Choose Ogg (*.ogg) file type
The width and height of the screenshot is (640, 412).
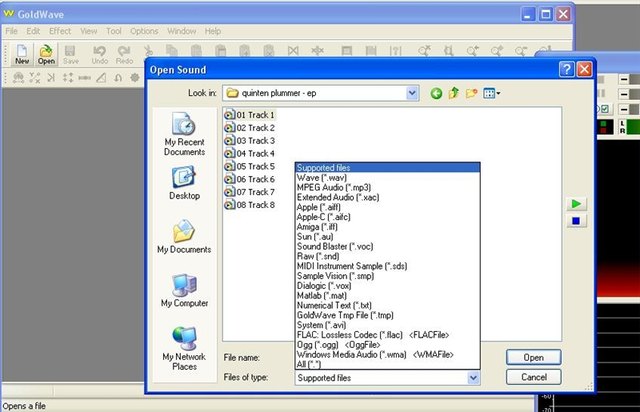pyautogui.click(x=387, y=344)
